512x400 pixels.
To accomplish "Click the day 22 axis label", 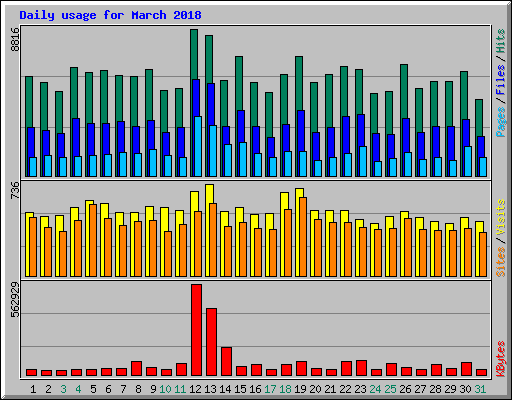I will [345, 389].
